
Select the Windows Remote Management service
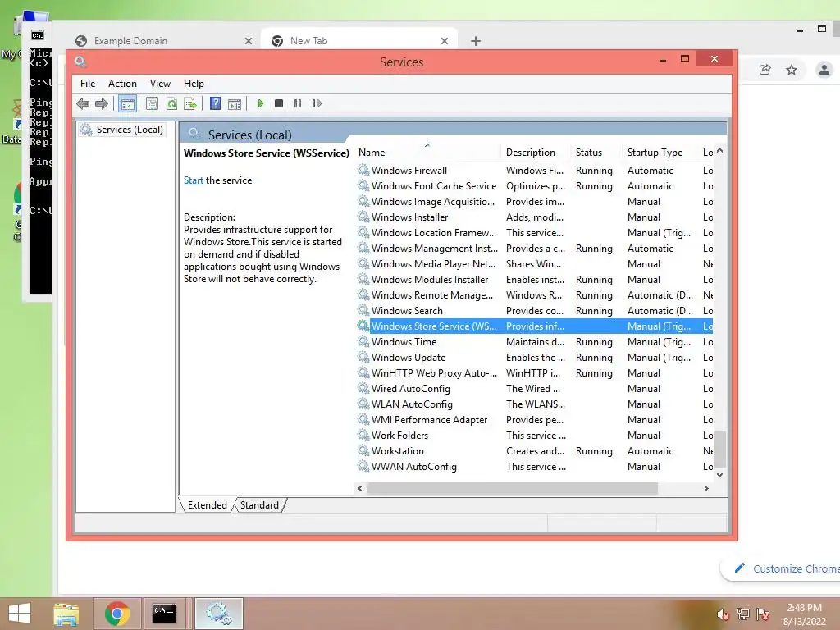tap(535, 294)
